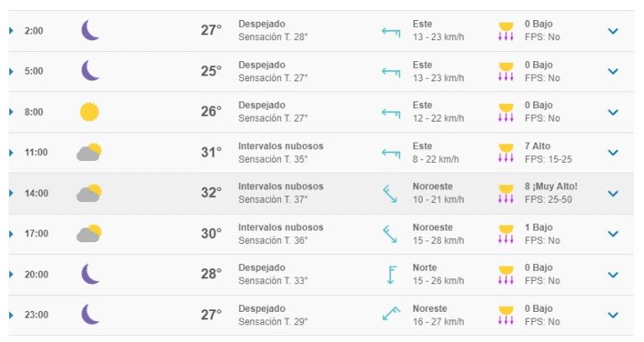Click the Norte wind arrow at 20:00
The height and width of the screenshot is (342, 644).
point(391,275)
